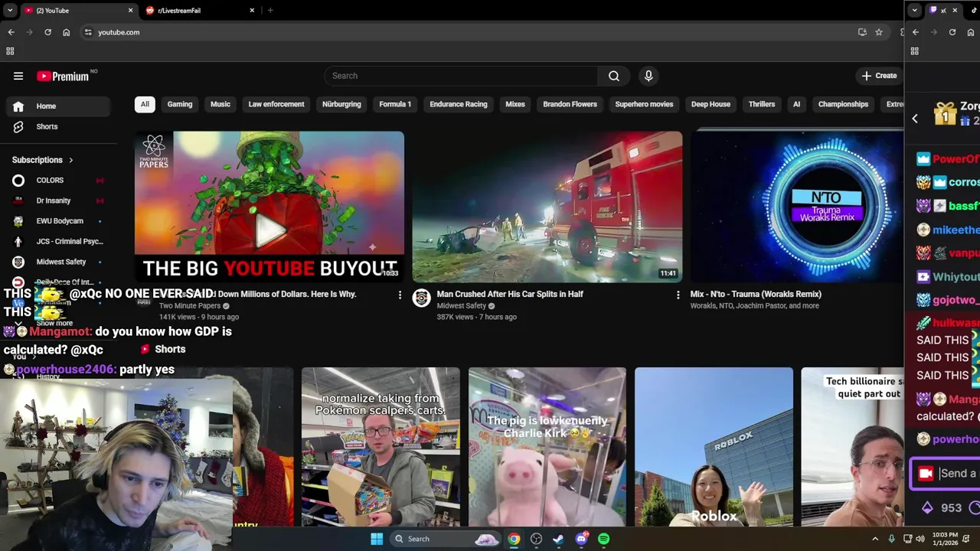Viewport: 980px width, 551px height.
Task: Select the Thrillers filter chip
Action: [762, 104]
